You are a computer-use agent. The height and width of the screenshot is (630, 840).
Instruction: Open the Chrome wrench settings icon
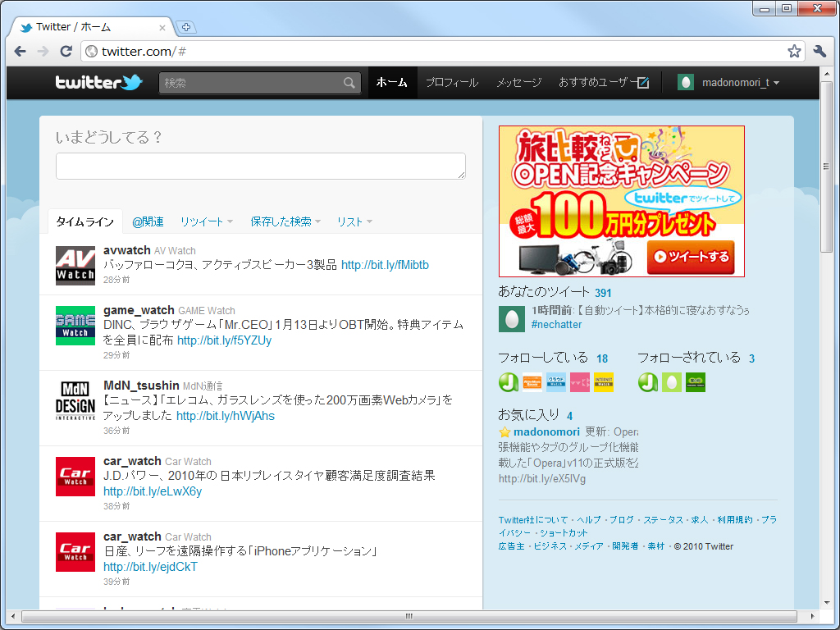coord(819,50)
